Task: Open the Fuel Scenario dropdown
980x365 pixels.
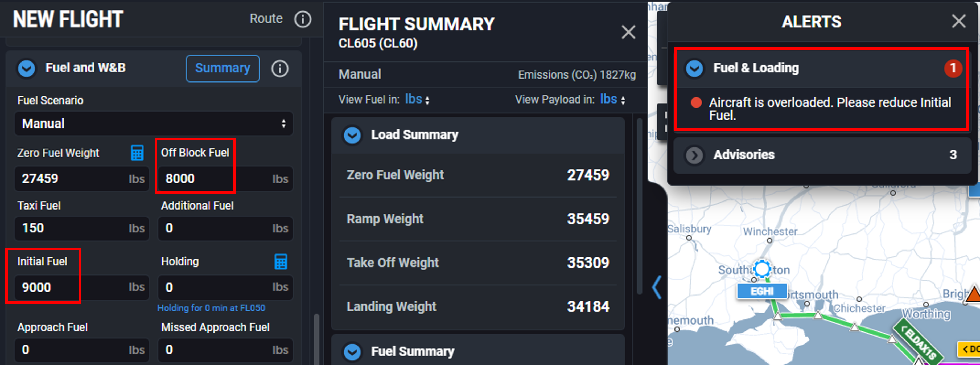Action: [154, 124]
